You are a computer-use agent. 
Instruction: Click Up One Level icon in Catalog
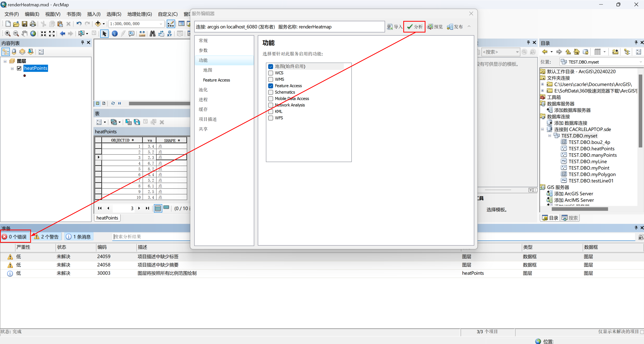point(568,52)
